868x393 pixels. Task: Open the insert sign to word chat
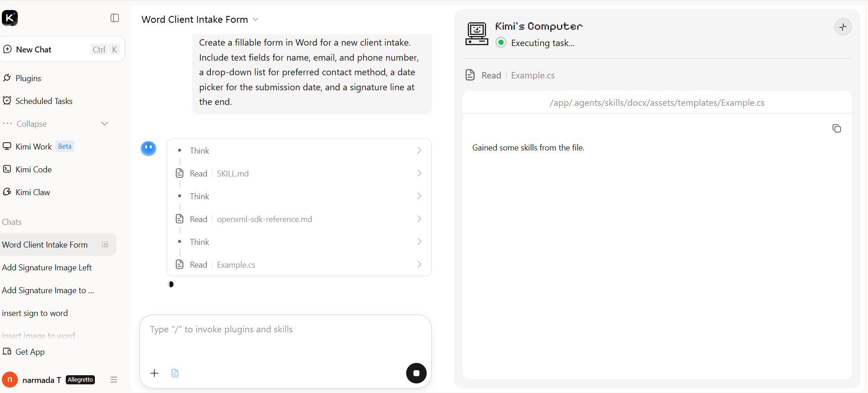point(35,313)
